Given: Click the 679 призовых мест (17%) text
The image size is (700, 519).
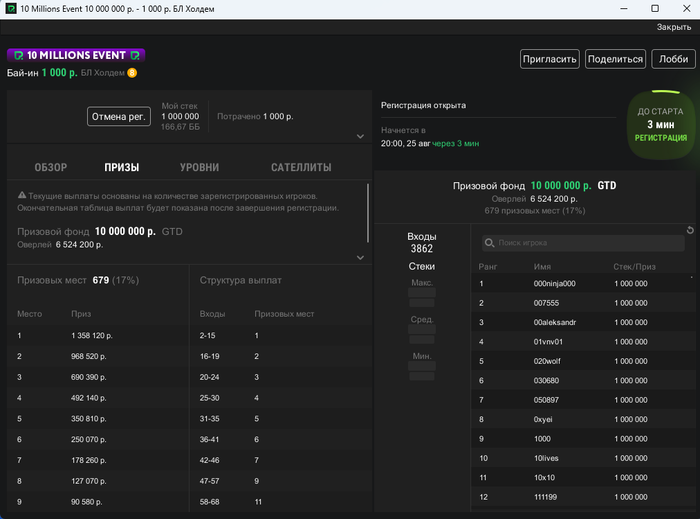Looking at the screenshot, I should [x=535, y=211].
